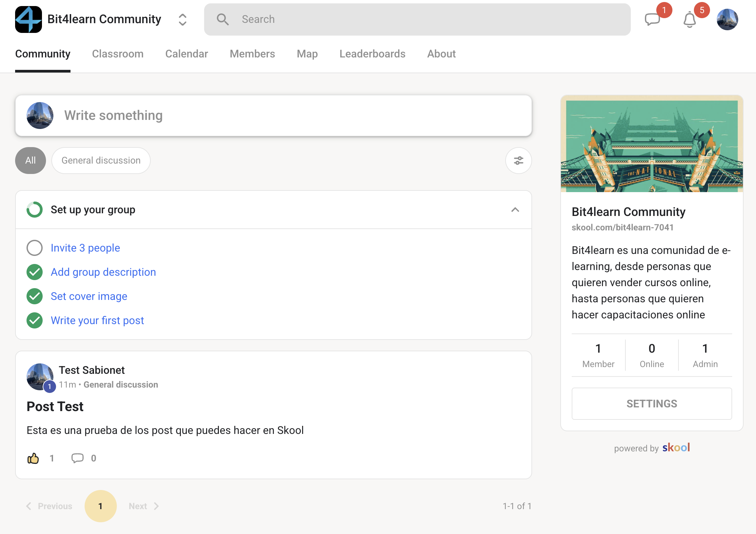Click the Write something post box
The image size is (756, 534).
[274, 116]
